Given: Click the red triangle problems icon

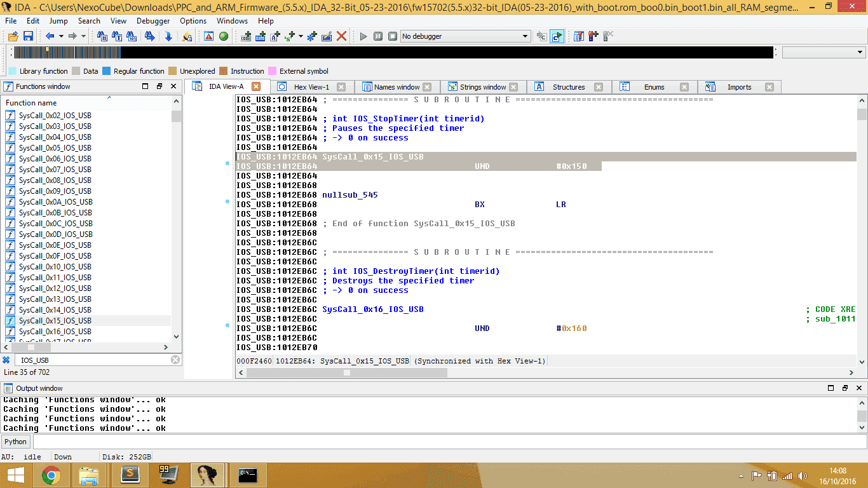Looking at the screenshot, I should tap(208, 36).
